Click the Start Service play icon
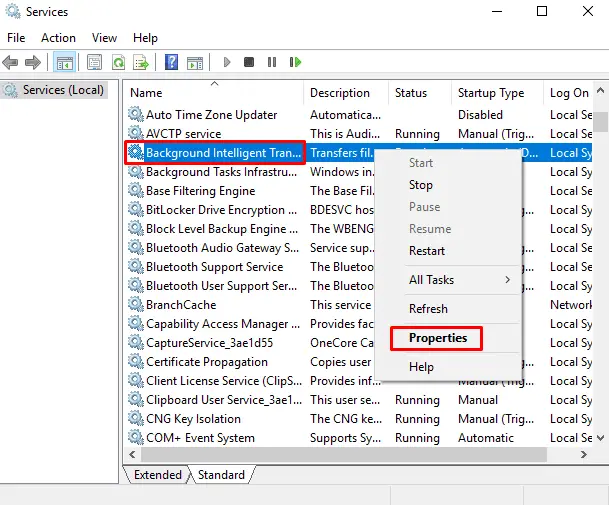The width and height of the screenshot is (609, 505). point(227,62)
